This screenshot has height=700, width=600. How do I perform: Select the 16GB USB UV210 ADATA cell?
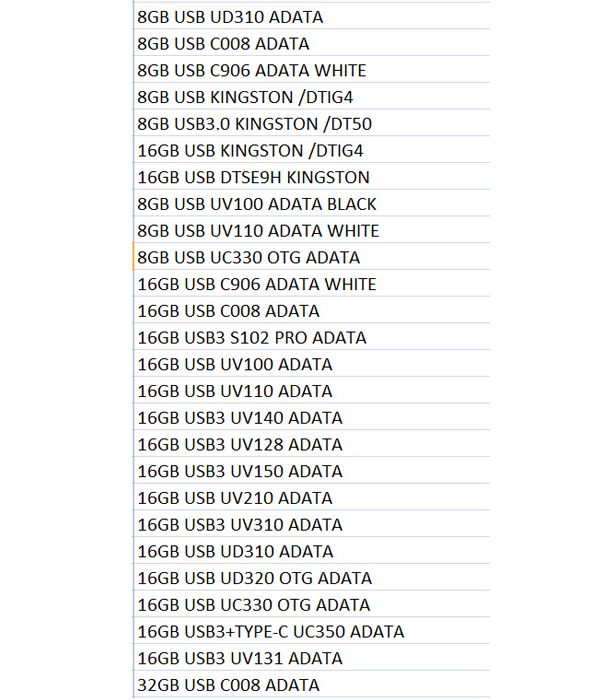pyautogui.click(x=312, y=497)
